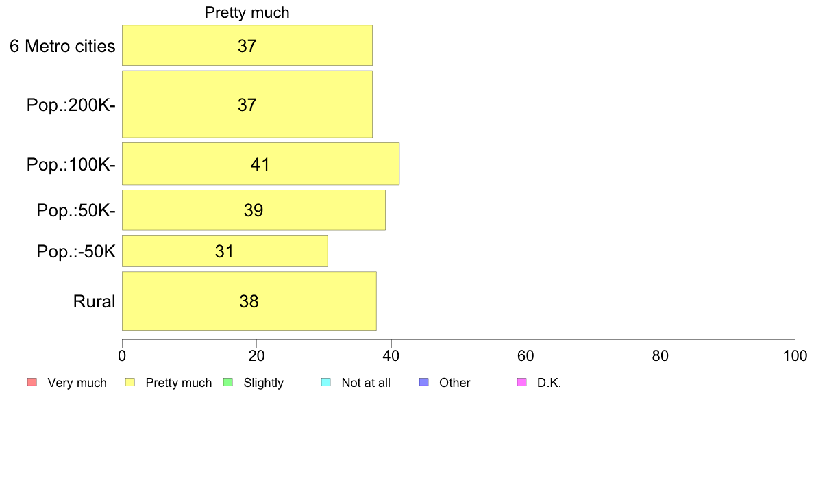Select the Rural bar showing 38
Viewport: 814px width, 504px height.
249,301
